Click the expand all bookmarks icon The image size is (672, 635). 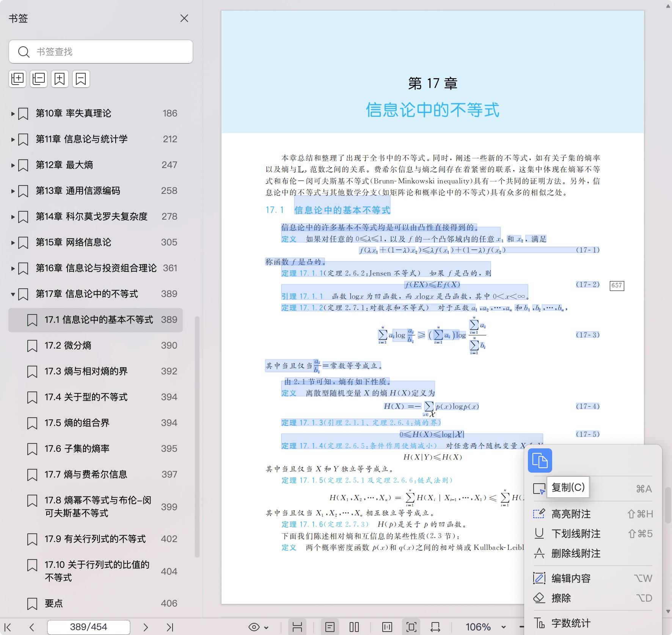click(x=17, y=79)
